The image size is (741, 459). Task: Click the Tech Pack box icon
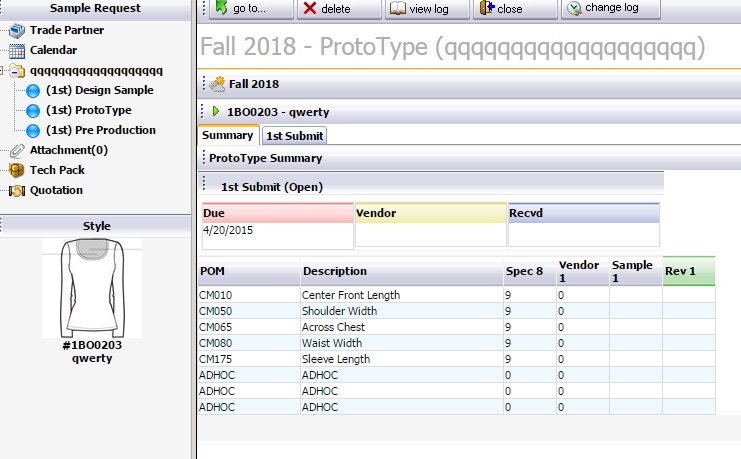17,170
